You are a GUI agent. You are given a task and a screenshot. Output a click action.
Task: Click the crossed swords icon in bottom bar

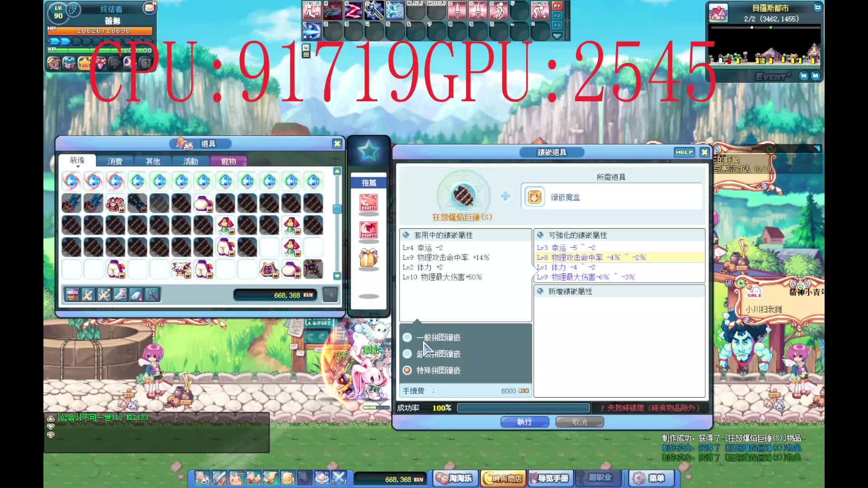[x=339, y=478]
